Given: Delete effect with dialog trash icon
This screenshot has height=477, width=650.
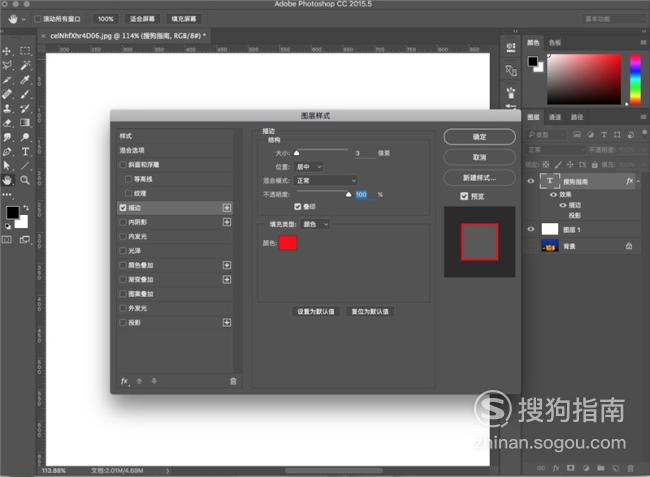Looking at the screenshot, I should click(233, 381).
